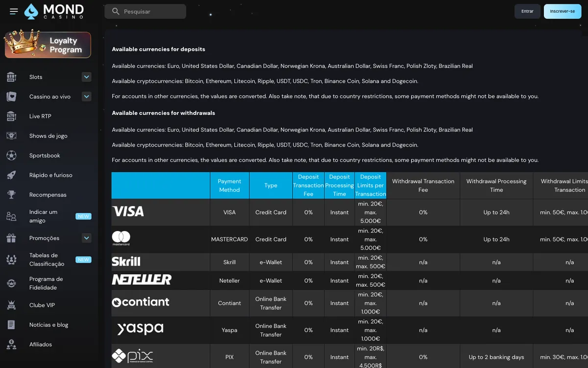Click NEW badge beside Indicar um amigo
Viewport: 588px width, 368px height.
click(x=83, y=216)
